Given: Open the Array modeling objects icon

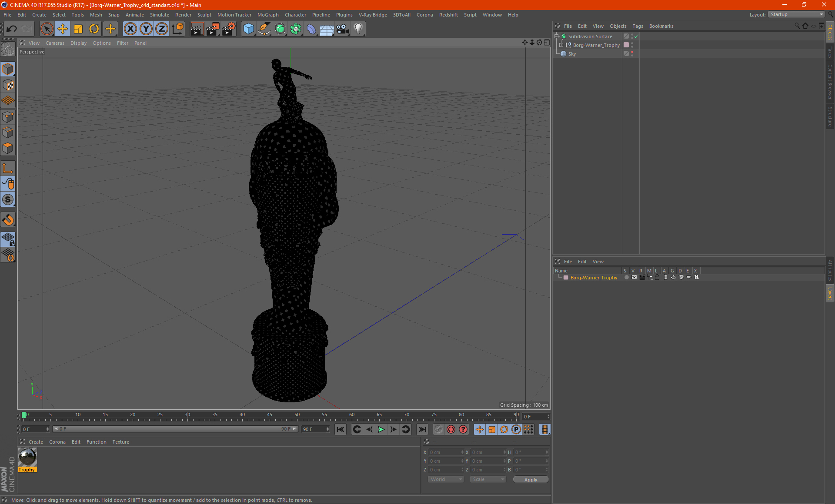Looking at the screenshot, I should pyautogui.click(x=296, y=29).
